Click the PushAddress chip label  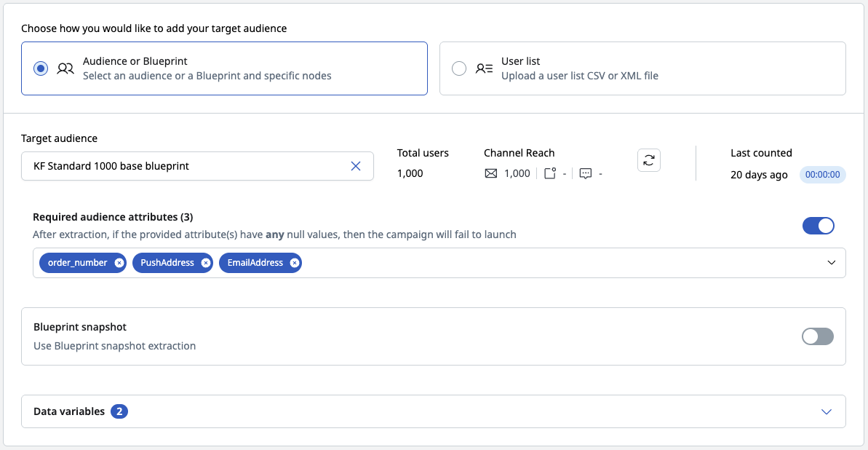pos(168,263)
